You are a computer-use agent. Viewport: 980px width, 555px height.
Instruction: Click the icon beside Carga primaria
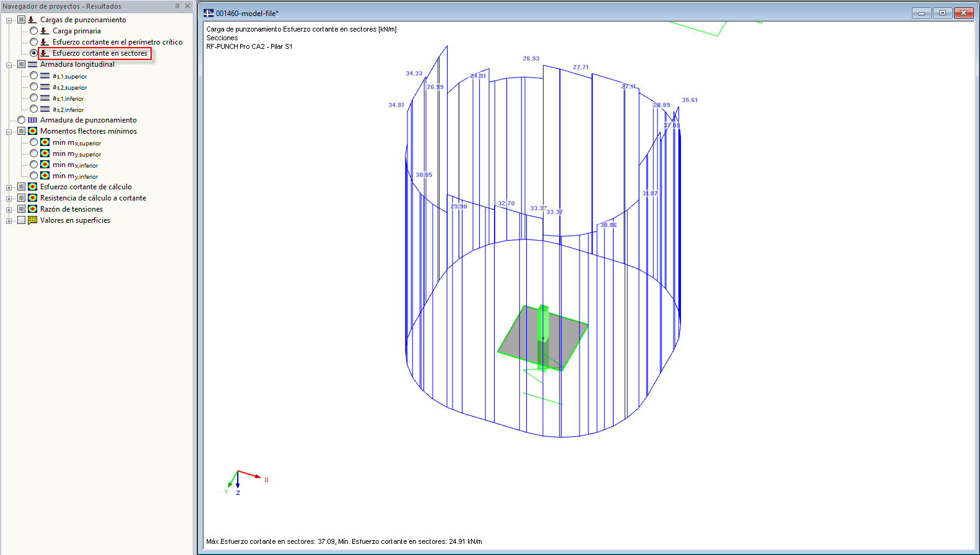pyautogui.click(x=44, y=31)
